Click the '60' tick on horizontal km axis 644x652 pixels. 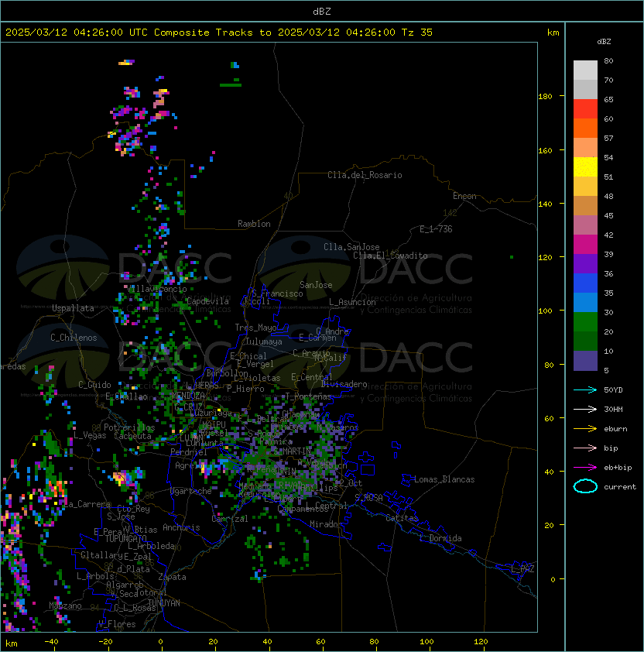click(320, 642)
